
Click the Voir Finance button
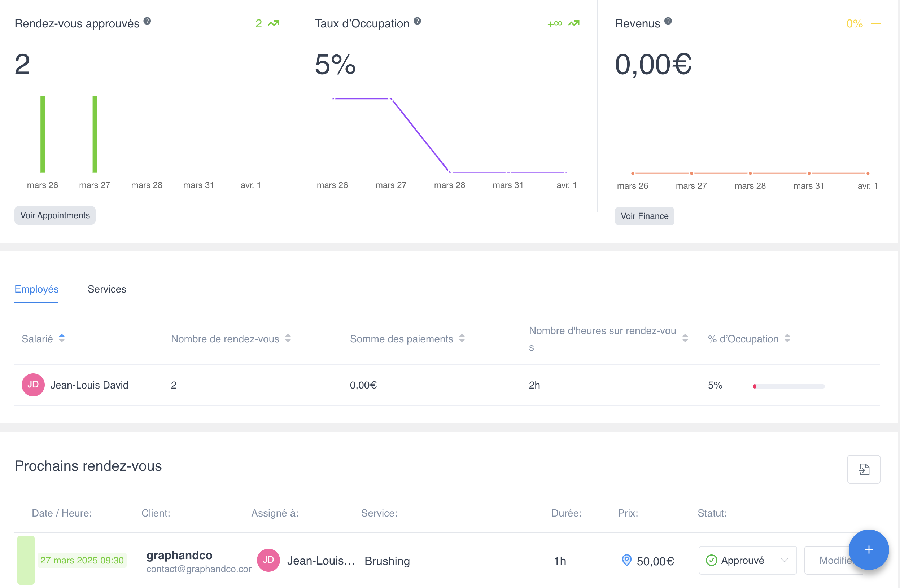tap(644, 216)
